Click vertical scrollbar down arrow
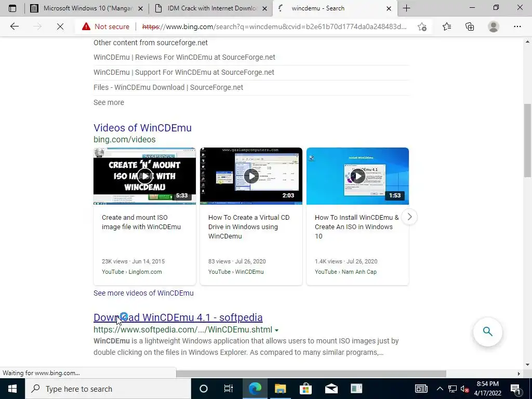 coord(527,365)
